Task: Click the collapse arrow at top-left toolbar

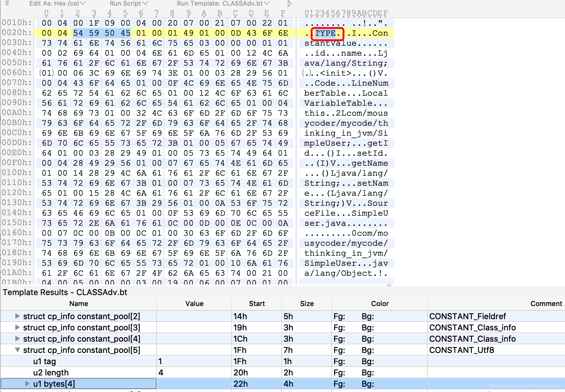Action: click(x=7, y=3)
